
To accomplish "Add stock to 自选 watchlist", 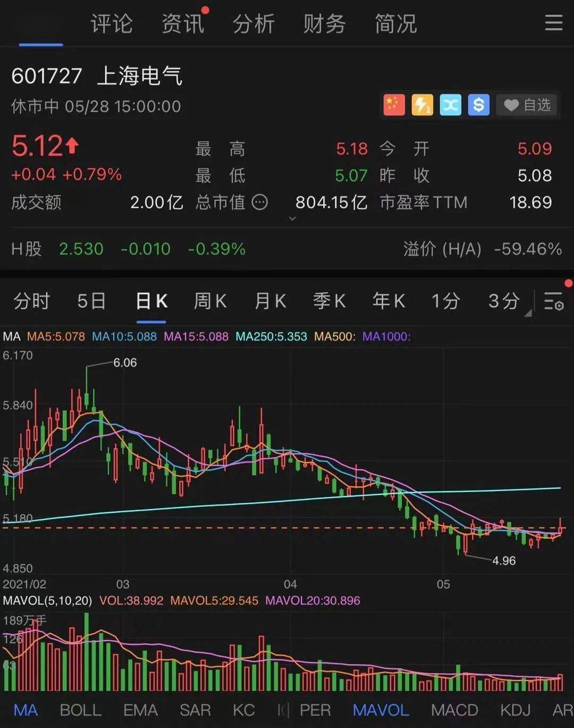I will pos(527,105).
